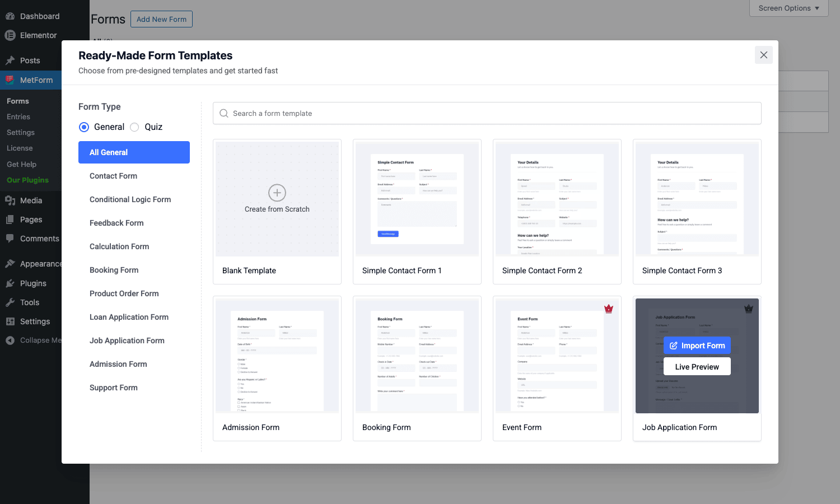Image resolution: width=840 pixels, height=504 pixels.
Task: Click the Settings sliders icon in sidebar
Action: [10, 321]
